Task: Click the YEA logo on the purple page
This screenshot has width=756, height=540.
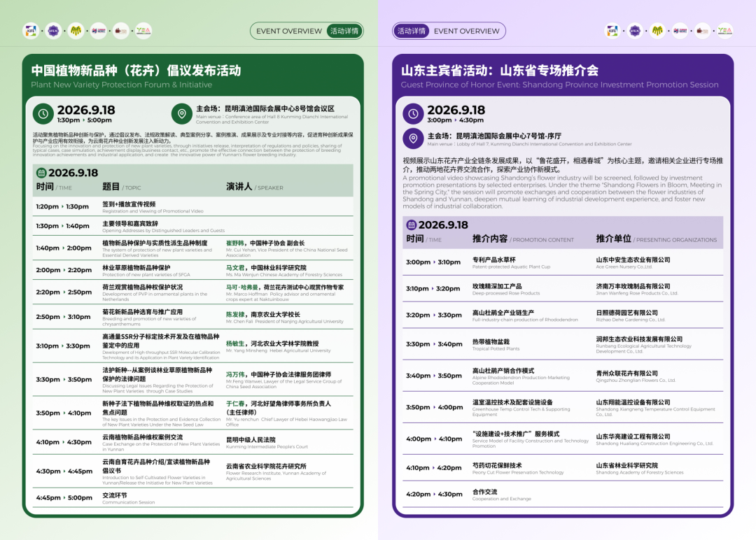Action: pyautogui.click(x=725, y=31)
